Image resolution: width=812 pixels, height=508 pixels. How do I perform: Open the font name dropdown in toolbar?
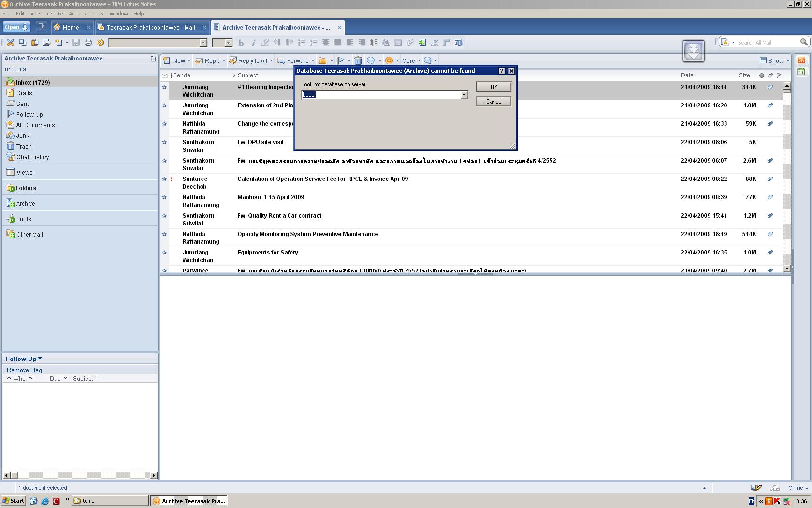(x=203, y=43)
